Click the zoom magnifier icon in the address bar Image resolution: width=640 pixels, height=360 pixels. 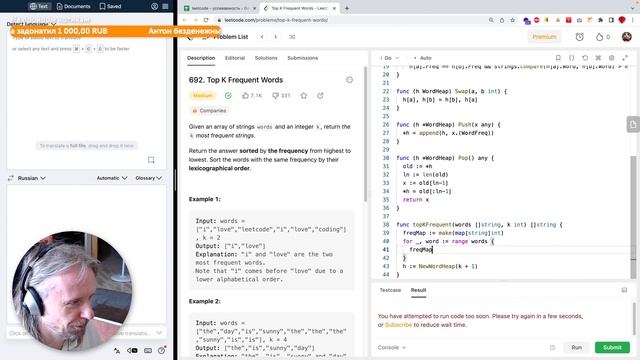(x=491, y=20)
